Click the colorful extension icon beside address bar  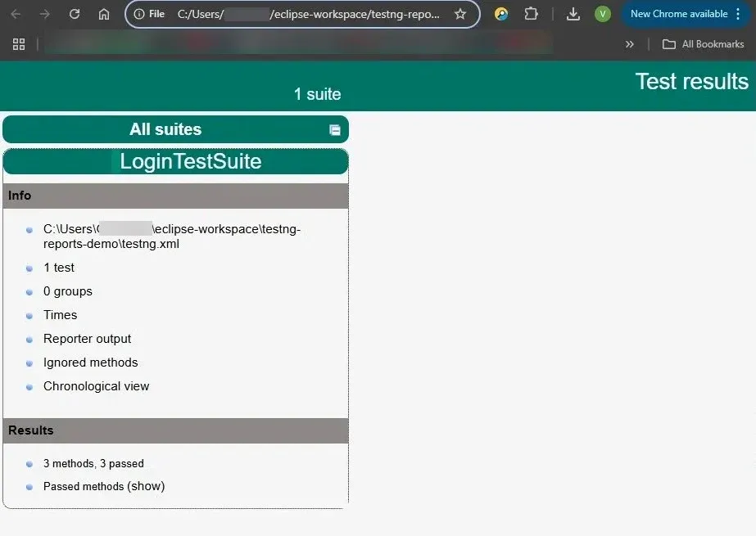(501, 14)
